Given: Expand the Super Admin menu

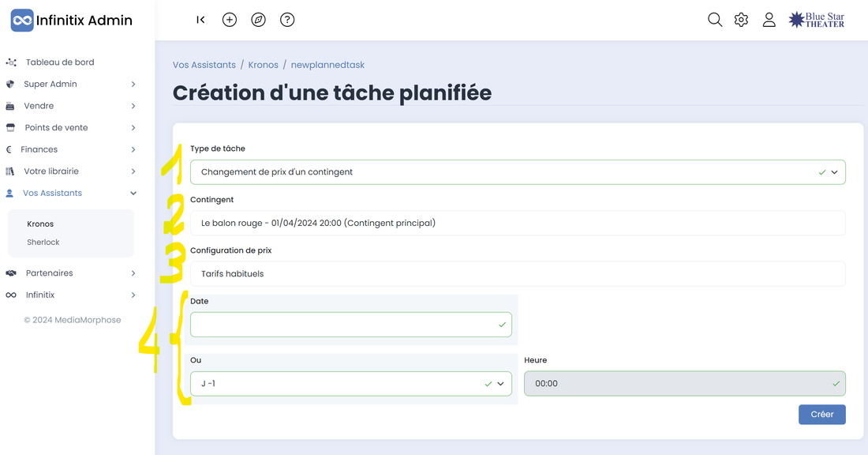Looking at the screenshot, I should pos(71,84).
